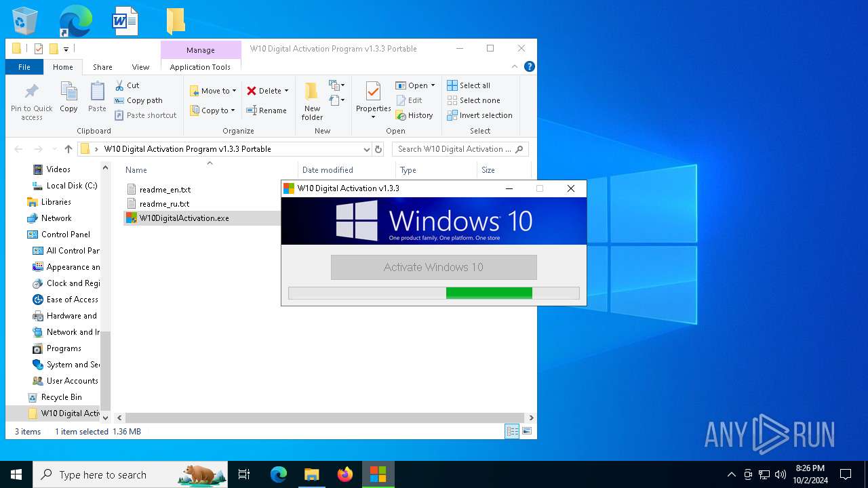This screenshot has width=868, height=488.
Task: Click Invert selection in ribbon
Action: [x=479, y=115]
